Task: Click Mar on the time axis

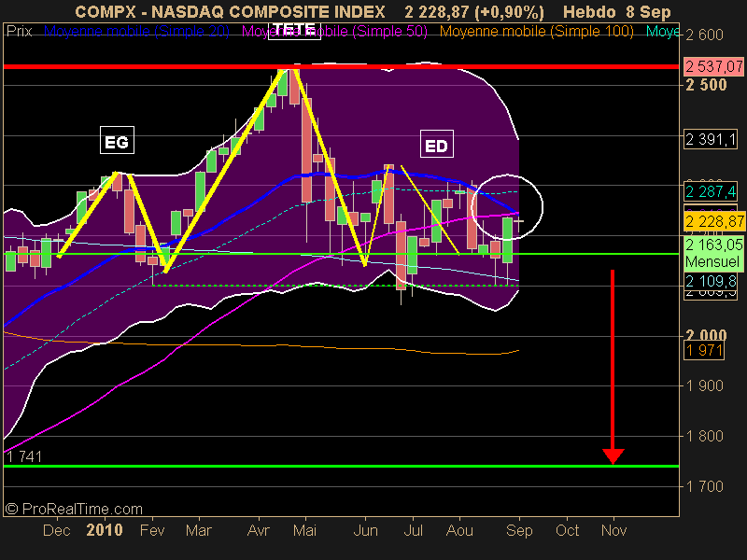Action: (199, 530)
